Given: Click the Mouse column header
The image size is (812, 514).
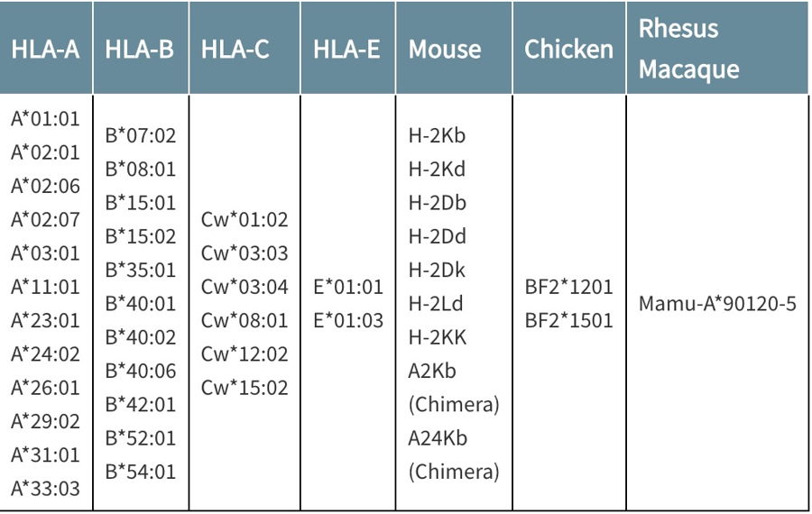Looking at the screenshot, I should point(445,50).
